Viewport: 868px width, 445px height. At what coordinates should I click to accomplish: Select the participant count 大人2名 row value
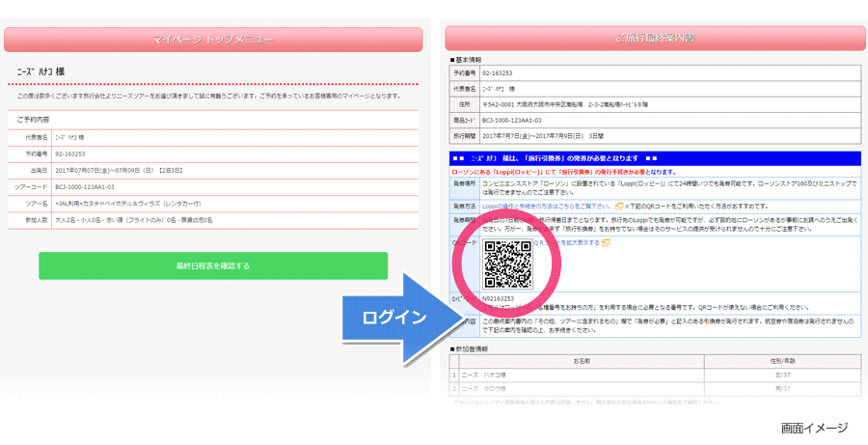pyautogui.click(x=236, y=220)
